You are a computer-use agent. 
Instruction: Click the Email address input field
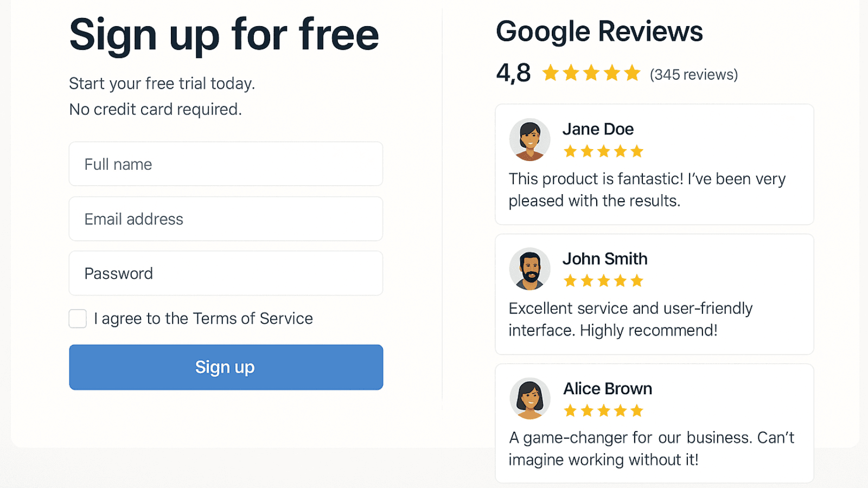coord(225,219)
